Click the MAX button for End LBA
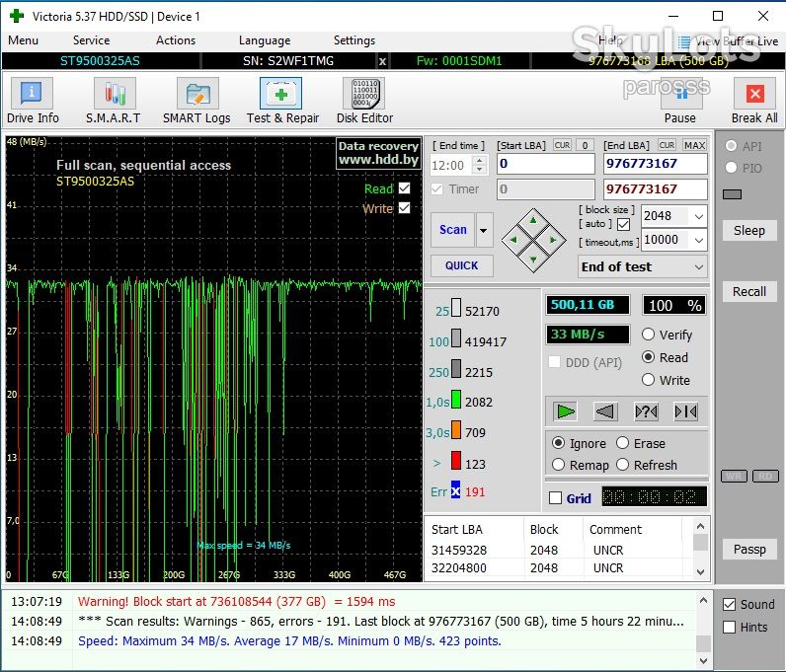Viewport: 786px width, 672px height. [695, 145]
